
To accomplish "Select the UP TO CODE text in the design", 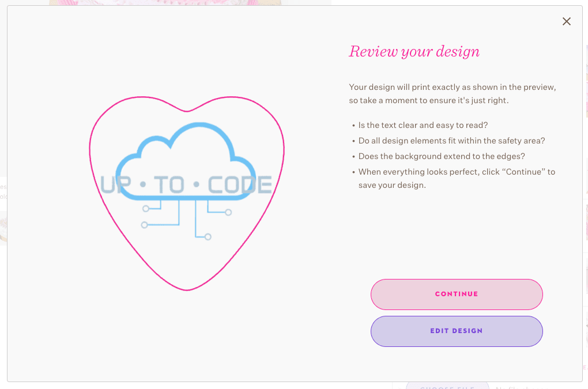I will pyautogui.click(x=187, y=184).
